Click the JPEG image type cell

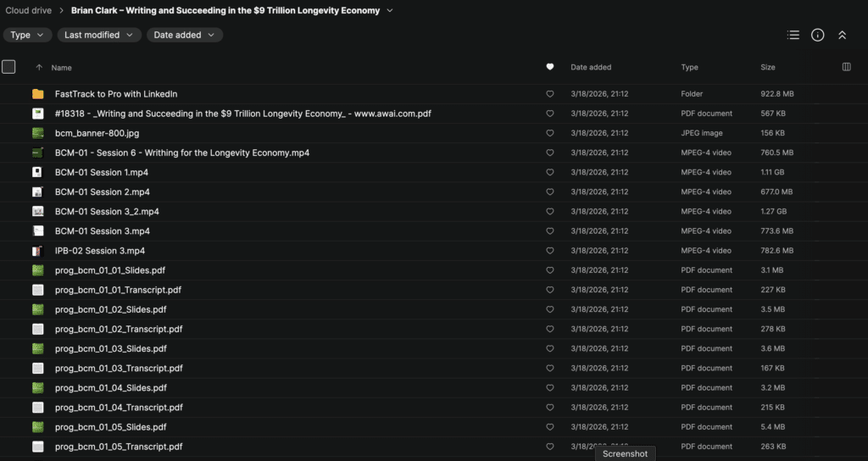[x=701, y=133]
